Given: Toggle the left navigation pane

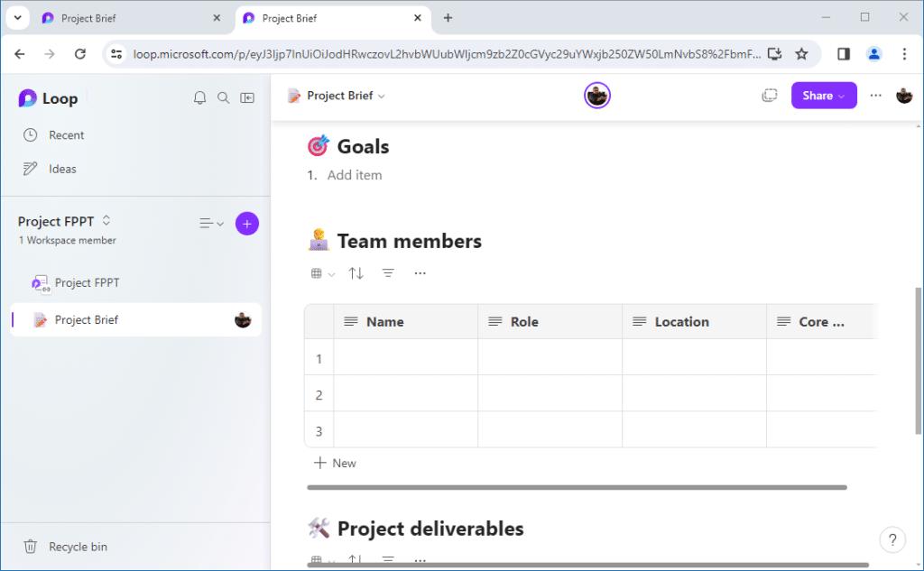Looking at the screenshot, I should pos(246,97).
